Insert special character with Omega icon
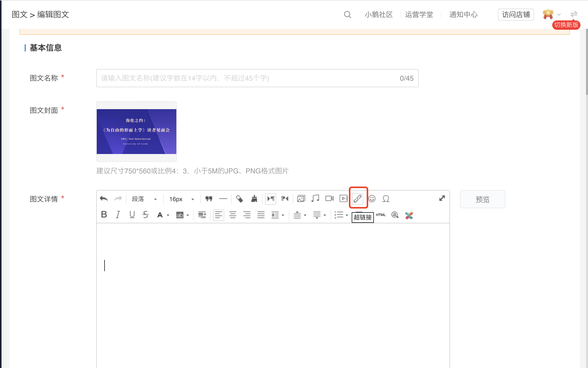588x368 pixels. click(x=386, y=199)
